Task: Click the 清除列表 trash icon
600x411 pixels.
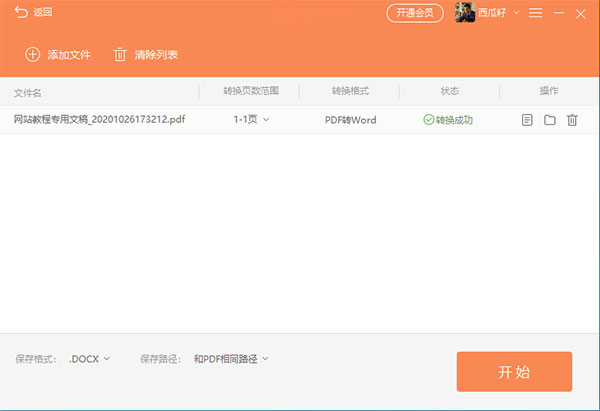Action: click(x=120, y=54)
